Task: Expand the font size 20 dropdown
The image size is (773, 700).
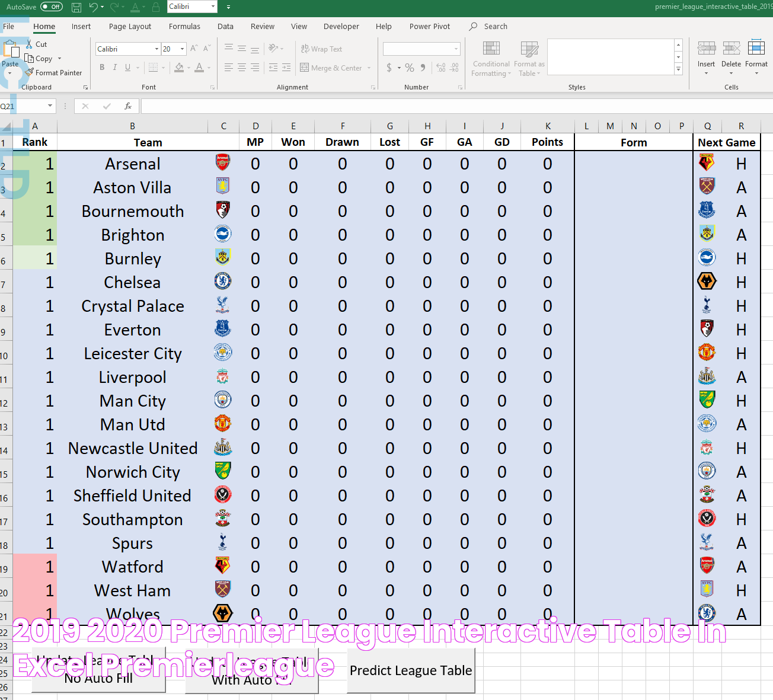Action: click(183, 49)
